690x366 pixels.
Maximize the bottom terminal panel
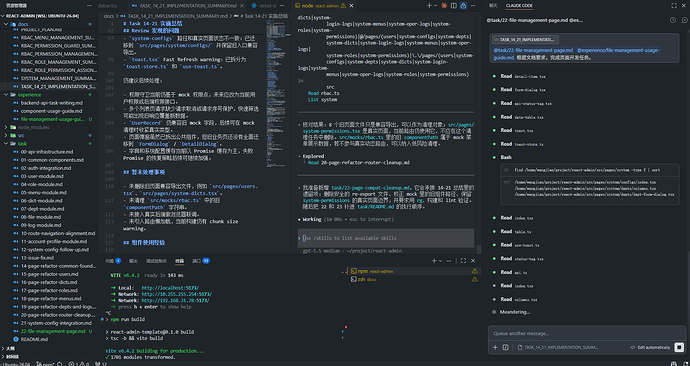tap(463, 261)
